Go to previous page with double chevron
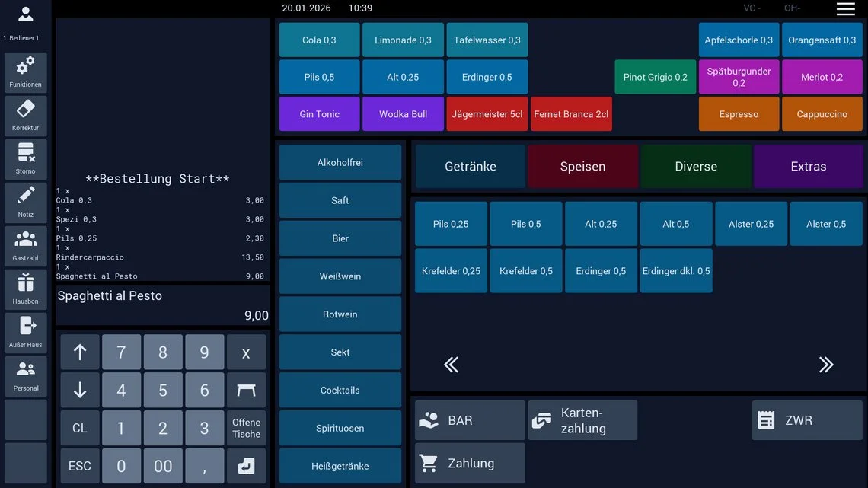868x488 pixels. click(x=452, y=365)
